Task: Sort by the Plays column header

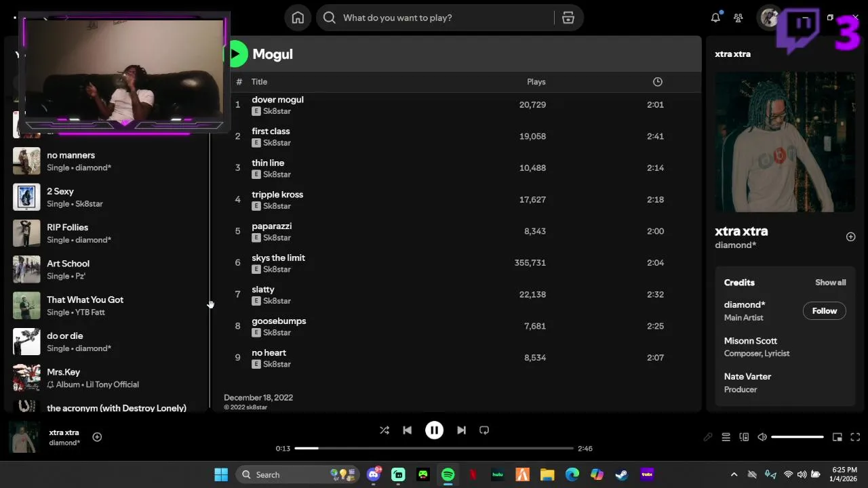Action: coord(536,81)
